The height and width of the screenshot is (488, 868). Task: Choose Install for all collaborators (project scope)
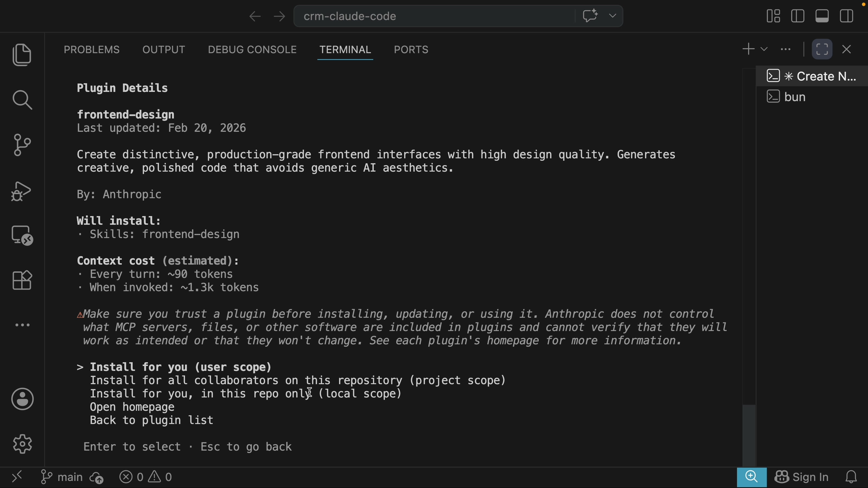point(298,380)
